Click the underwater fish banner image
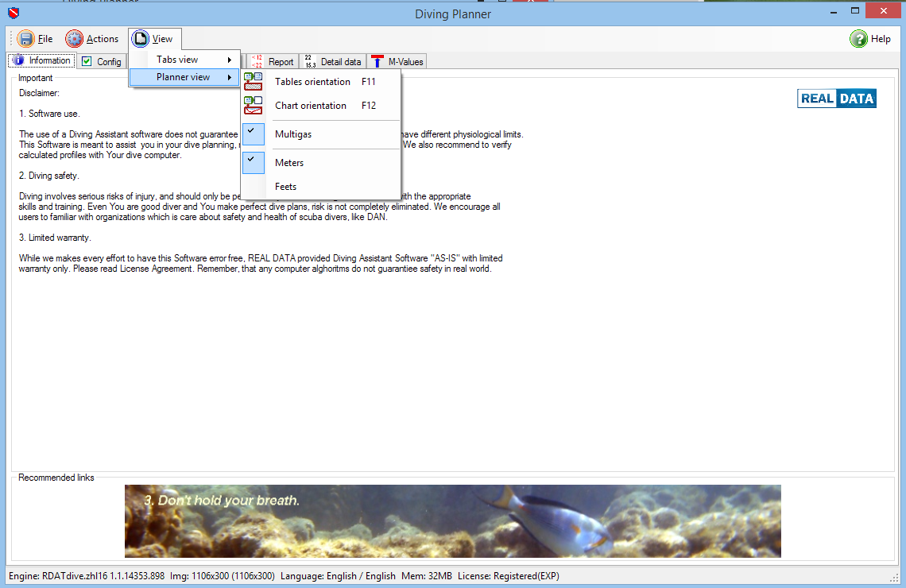906x588 pixels. tap(452, 520)
